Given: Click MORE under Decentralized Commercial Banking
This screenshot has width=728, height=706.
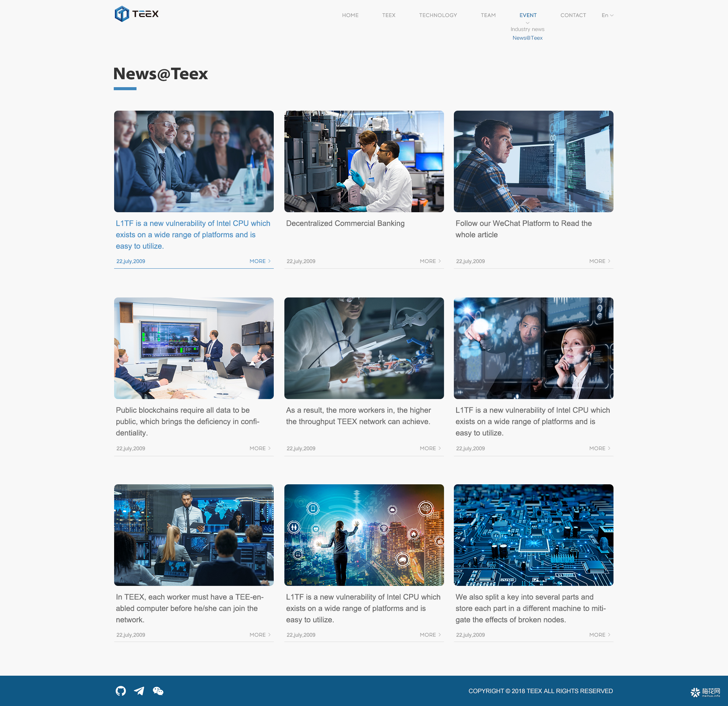Looking at the screenshot, I should (x=430, y=261).
